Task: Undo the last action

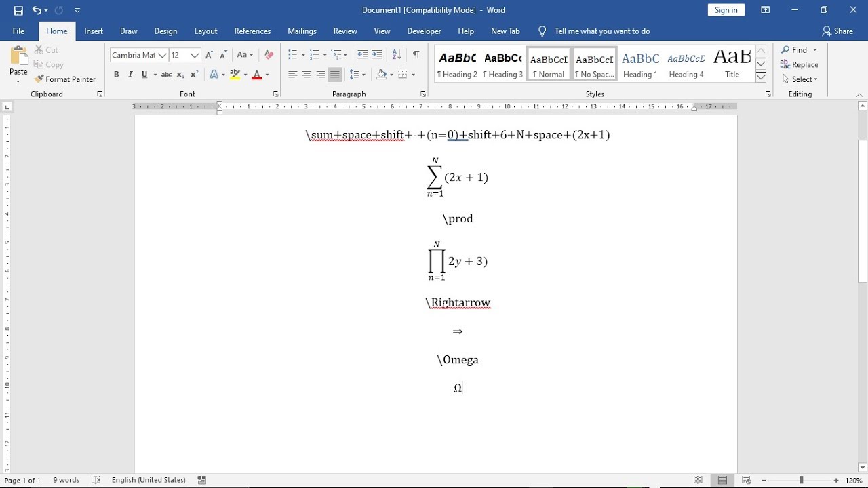Action: (x=37, y=10)
